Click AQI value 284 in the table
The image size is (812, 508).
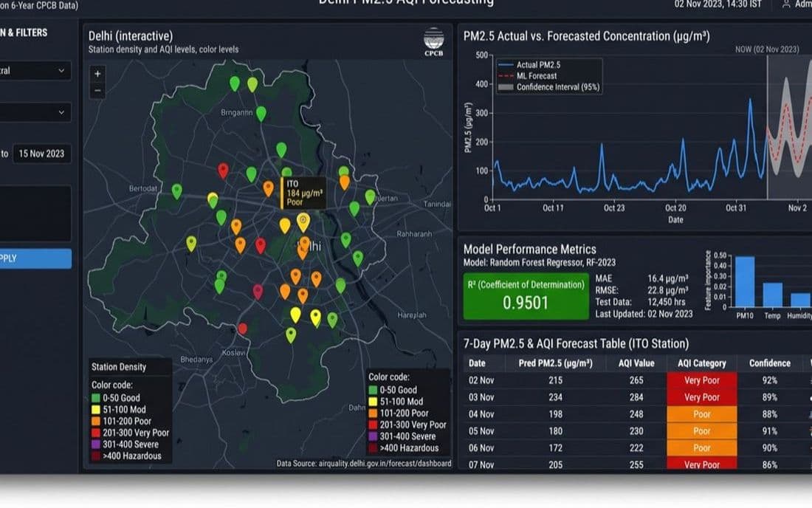pos(636,397)
